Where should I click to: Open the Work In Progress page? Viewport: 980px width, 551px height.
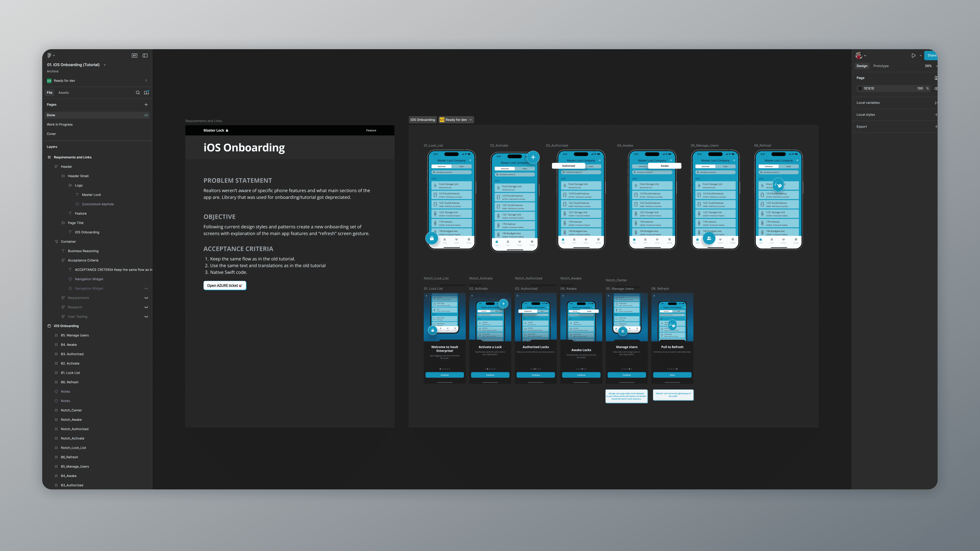(x=60, y=124)
